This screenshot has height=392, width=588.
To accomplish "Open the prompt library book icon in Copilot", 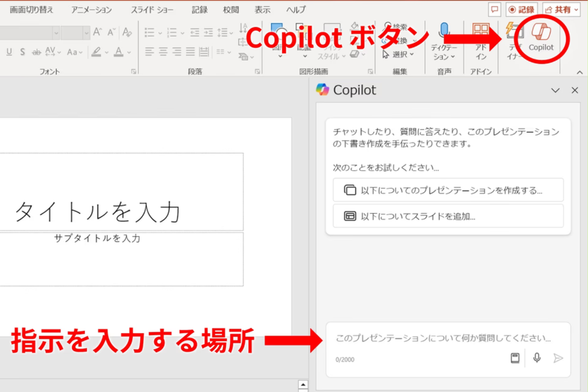I will coord(515,358).
